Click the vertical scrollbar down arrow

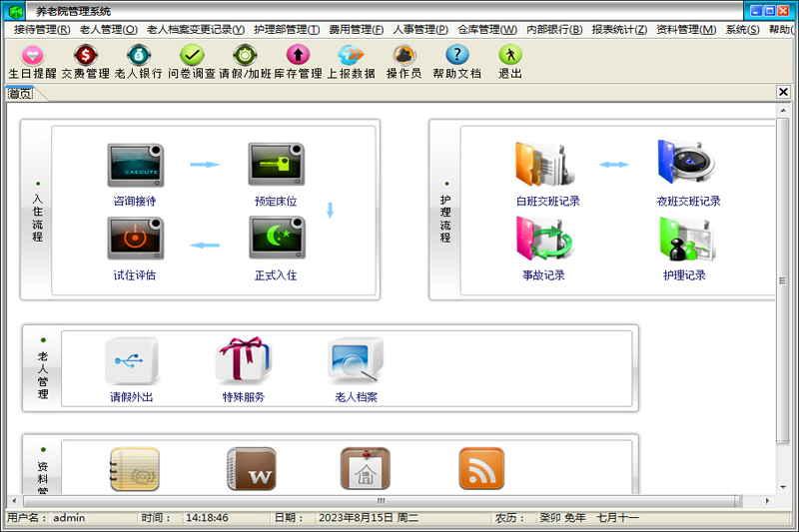[783, 488]
